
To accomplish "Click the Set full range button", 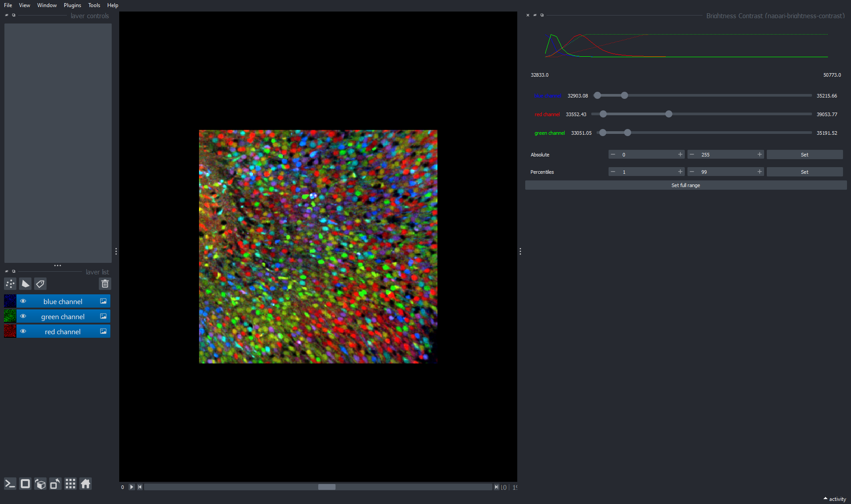I will coord(686,185).
